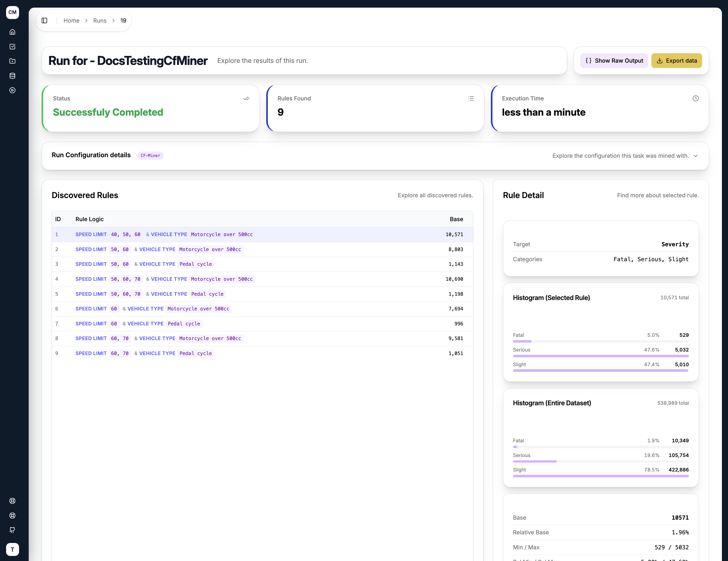
Task: Click 10,571 total label in histogram
Action: coord(674,297)
